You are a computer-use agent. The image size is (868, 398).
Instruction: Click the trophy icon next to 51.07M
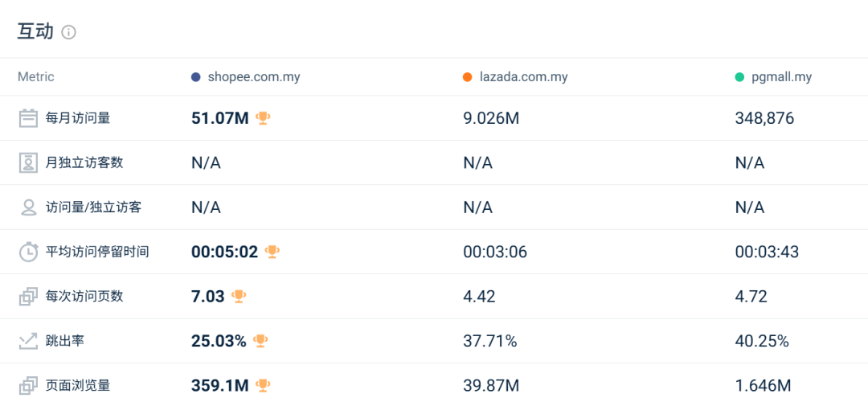tap(263, 118)
